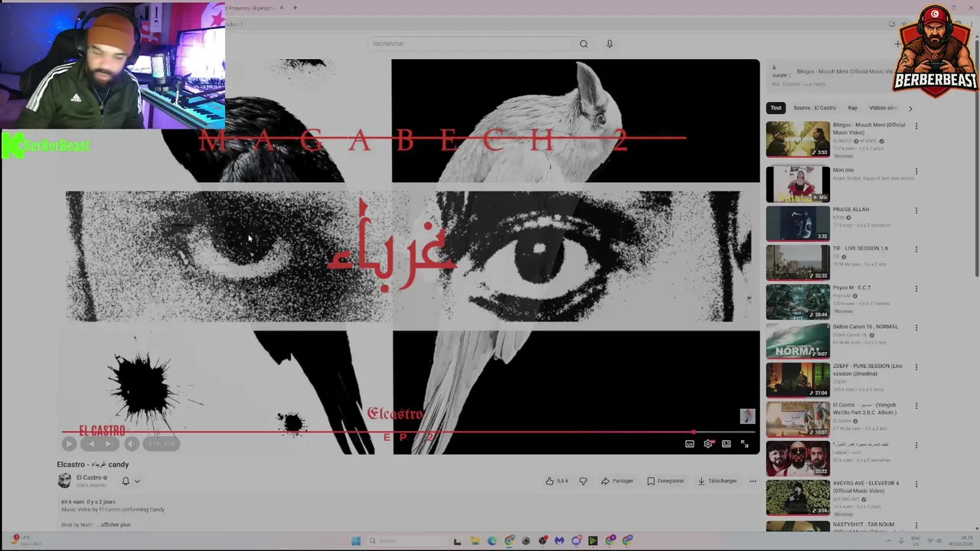Like the video (5,6 k thumbs up)
This screenshot has height=551, width=980.
(x=557, y=481)
